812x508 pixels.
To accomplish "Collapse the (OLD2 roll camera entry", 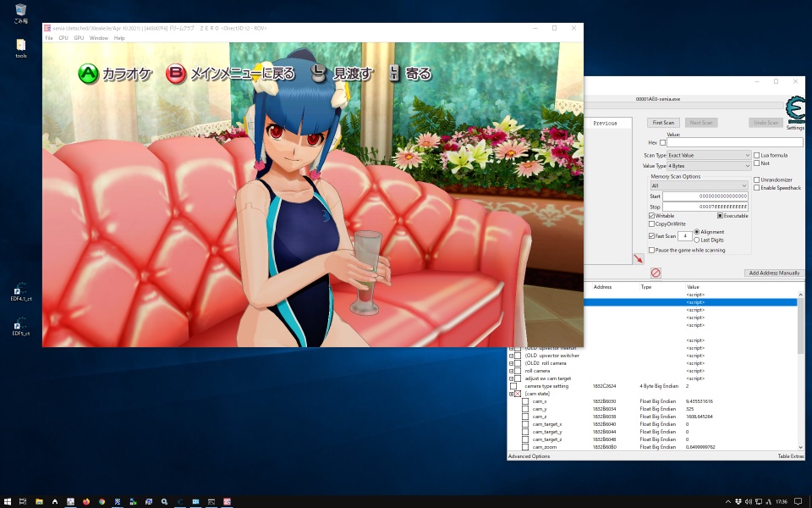I will tap(511, 363).
